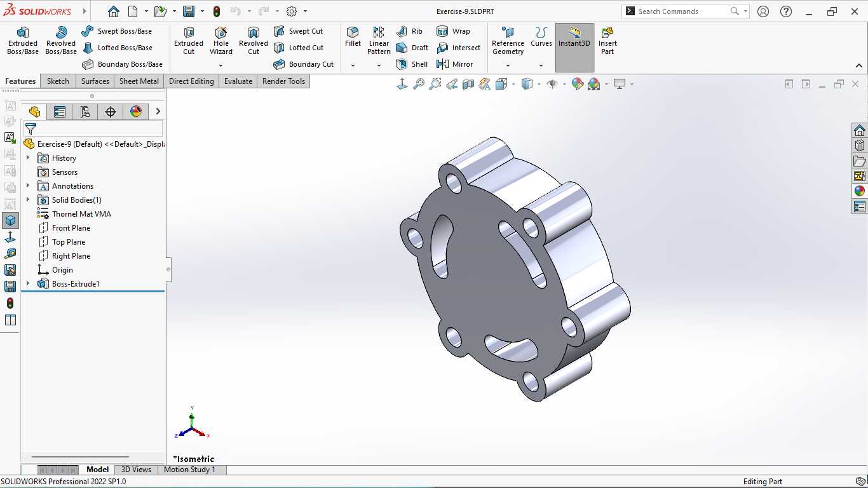This screenshot has width=868, height=488.
Task: Expand the Boss-Extrude1 feature node
Action: (x=28, y=283)
